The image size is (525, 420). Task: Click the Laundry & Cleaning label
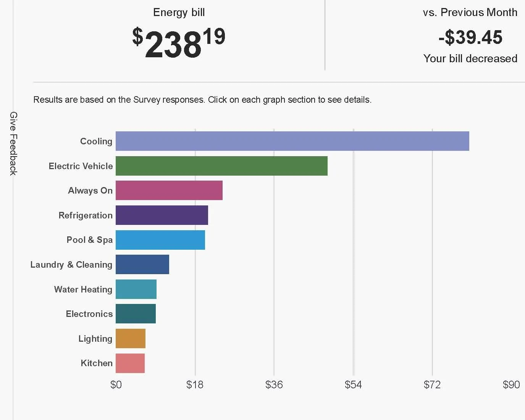(x=71, y=265)
